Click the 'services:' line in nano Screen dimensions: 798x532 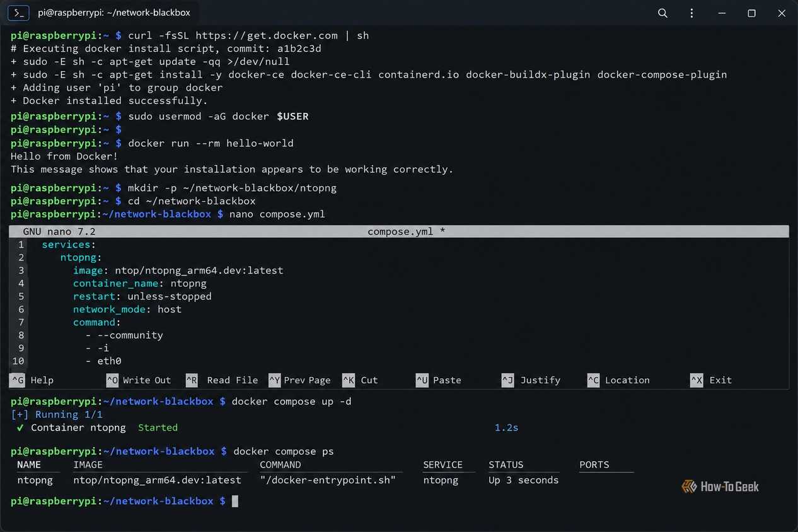point(69,245)
